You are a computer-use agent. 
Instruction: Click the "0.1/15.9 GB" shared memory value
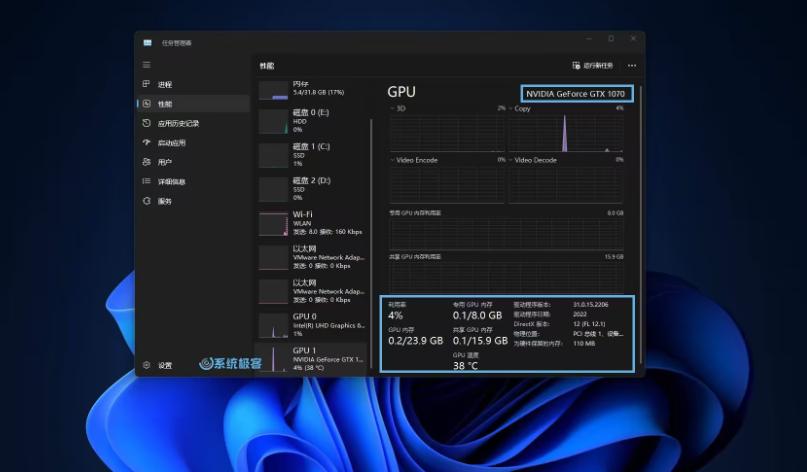[480, 340]
